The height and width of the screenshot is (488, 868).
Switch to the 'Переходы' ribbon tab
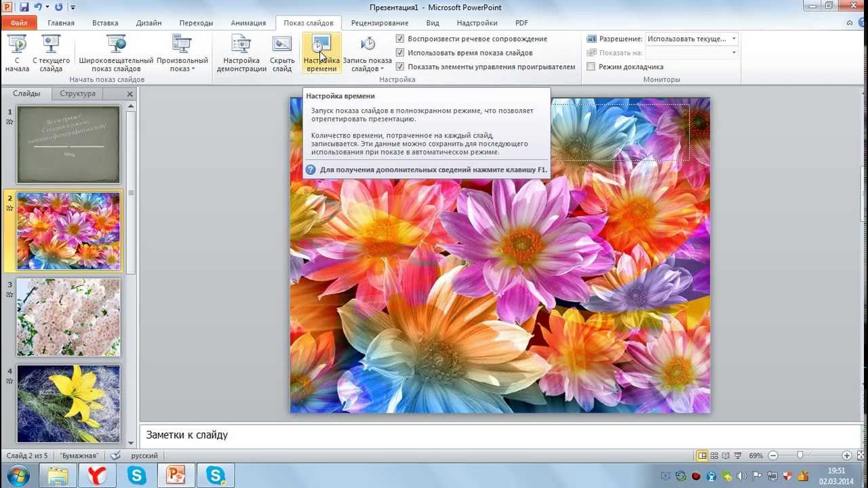click(196, 23)
